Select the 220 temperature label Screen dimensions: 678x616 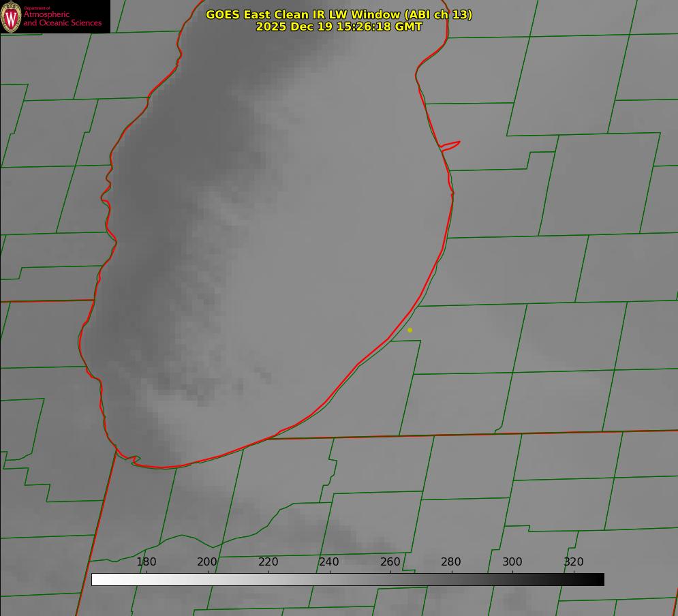268,562
